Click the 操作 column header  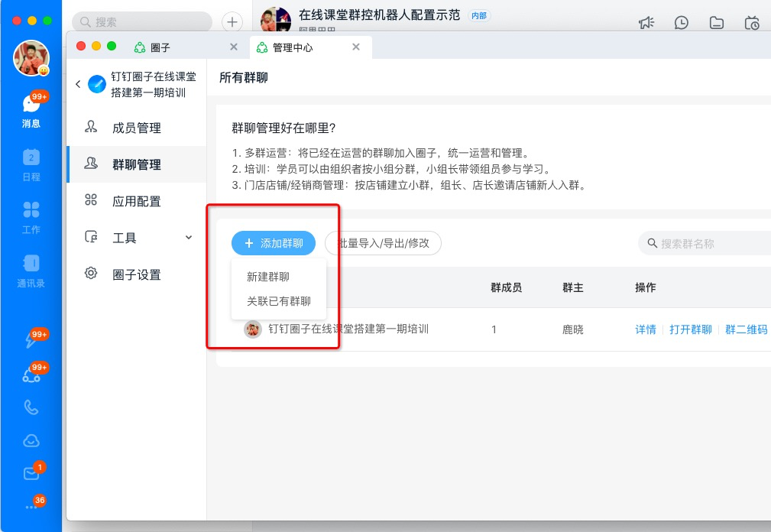[x=645, y=287]
